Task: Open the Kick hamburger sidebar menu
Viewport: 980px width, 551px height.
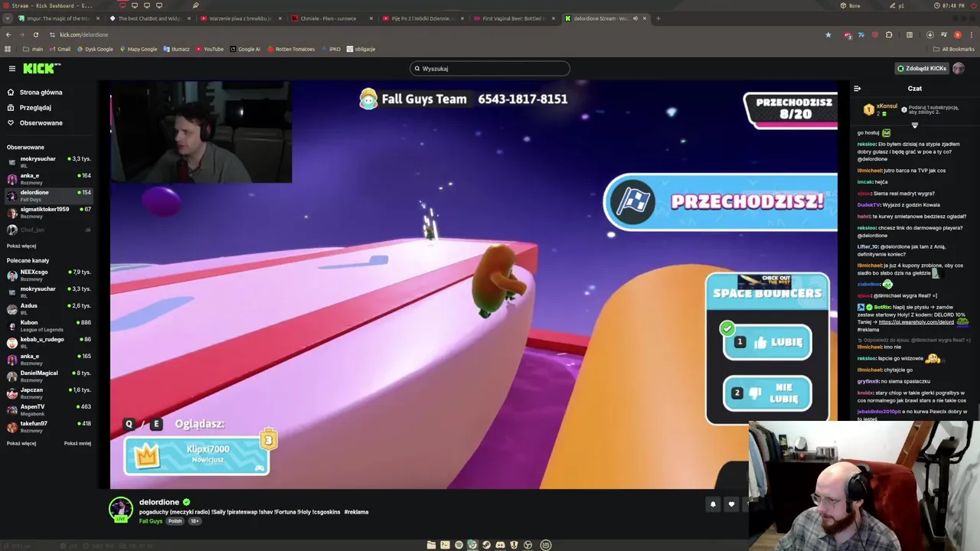Action: click(x=12, y=69)
